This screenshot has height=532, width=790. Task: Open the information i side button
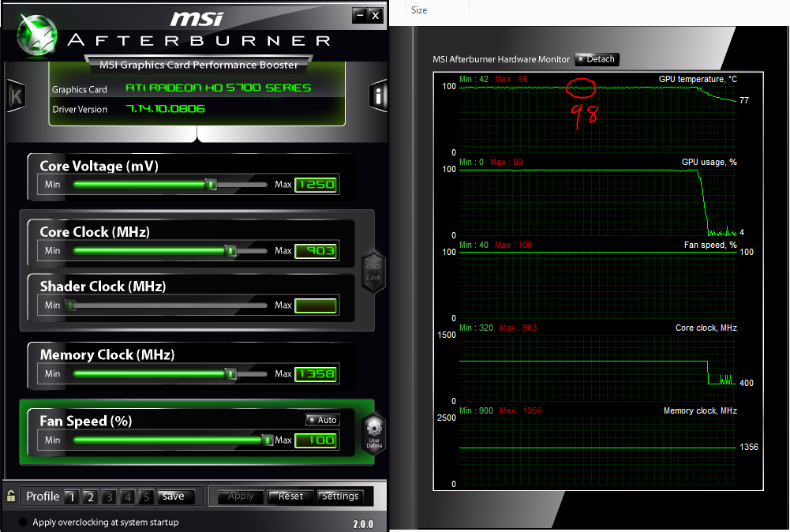tap(378, 96)
